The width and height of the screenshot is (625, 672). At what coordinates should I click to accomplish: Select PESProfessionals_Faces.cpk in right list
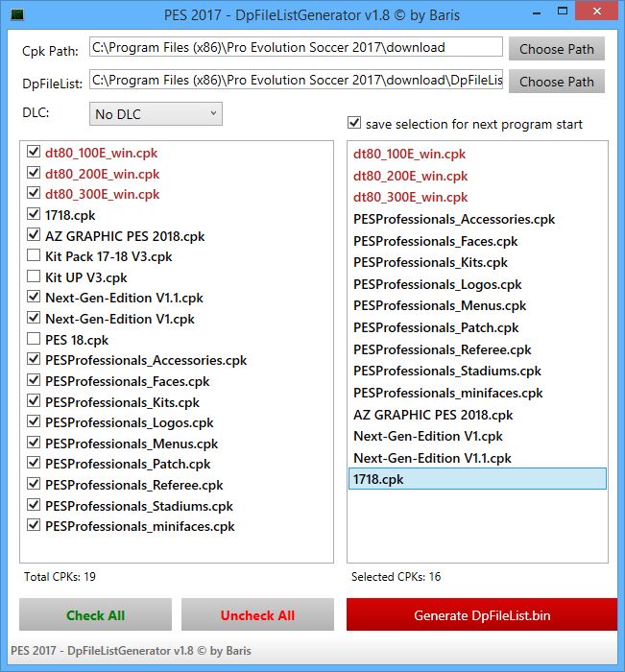pos(477,241)
